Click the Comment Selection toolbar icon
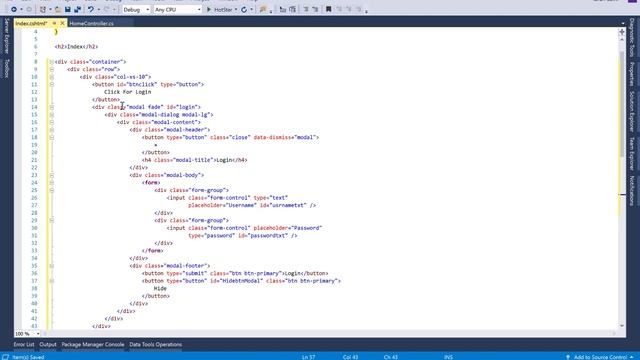 click(282, 9)
